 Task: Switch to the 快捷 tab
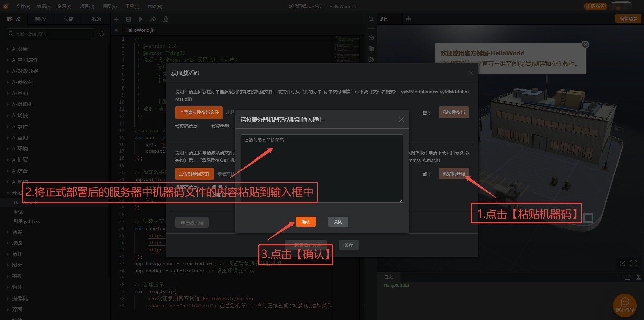tap(69, 19)
